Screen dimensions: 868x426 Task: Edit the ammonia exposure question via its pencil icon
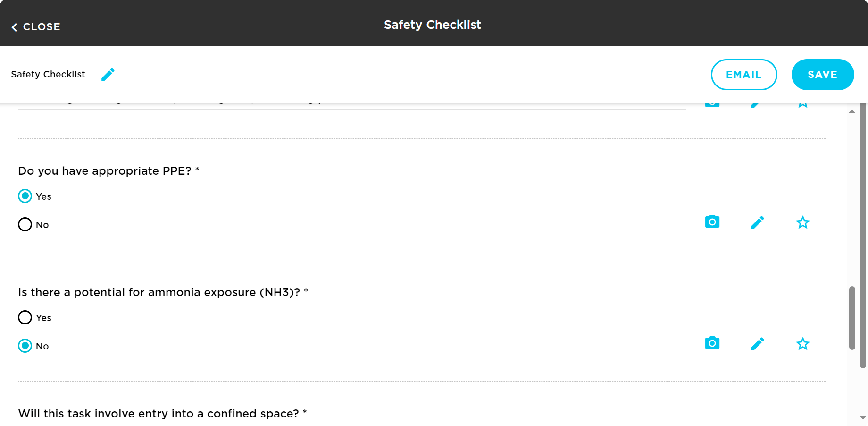point(758,343)
